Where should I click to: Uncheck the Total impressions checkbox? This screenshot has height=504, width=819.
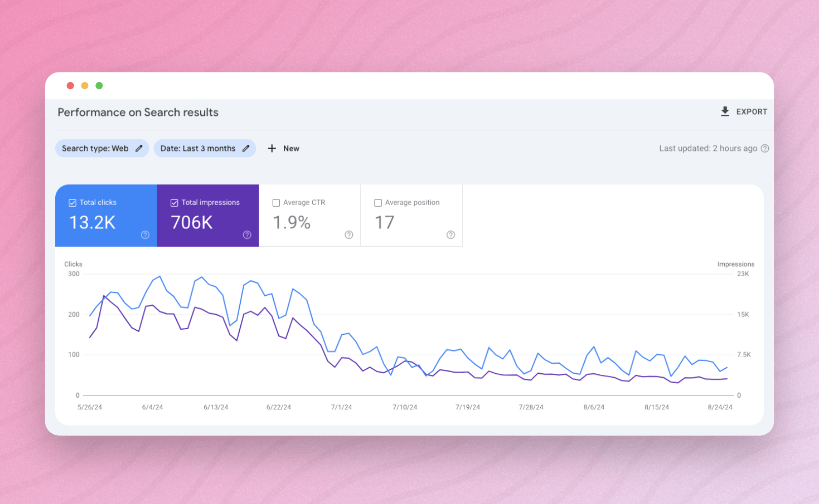point(174,203)
